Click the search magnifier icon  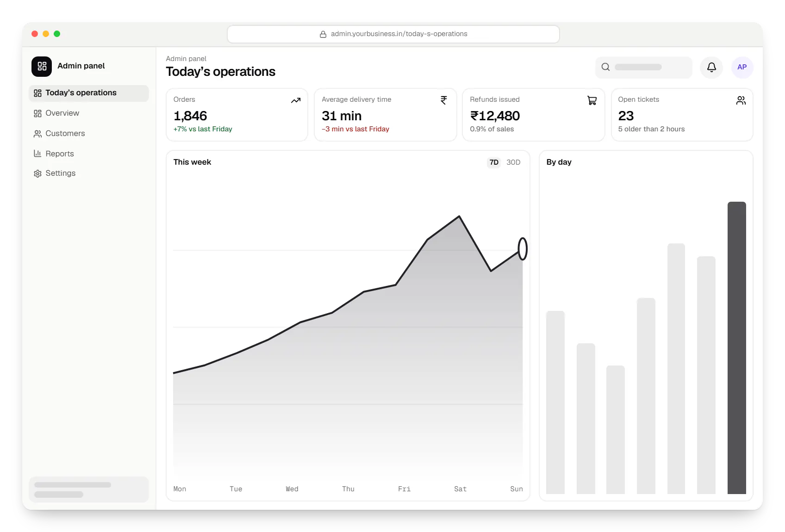605,67
